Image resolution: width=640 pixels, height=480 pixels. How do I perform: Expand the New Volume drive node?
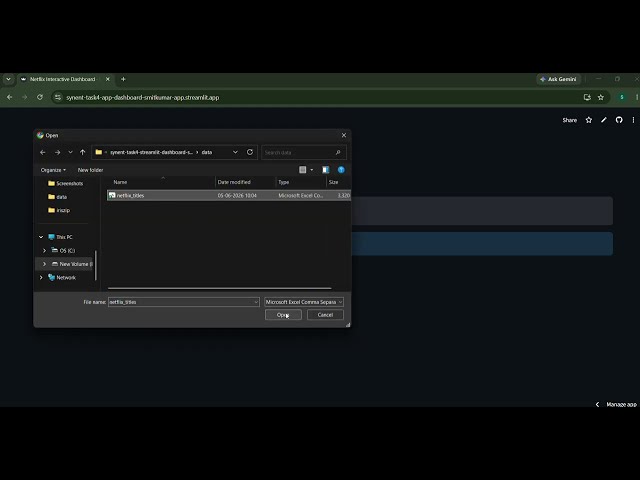44,264
